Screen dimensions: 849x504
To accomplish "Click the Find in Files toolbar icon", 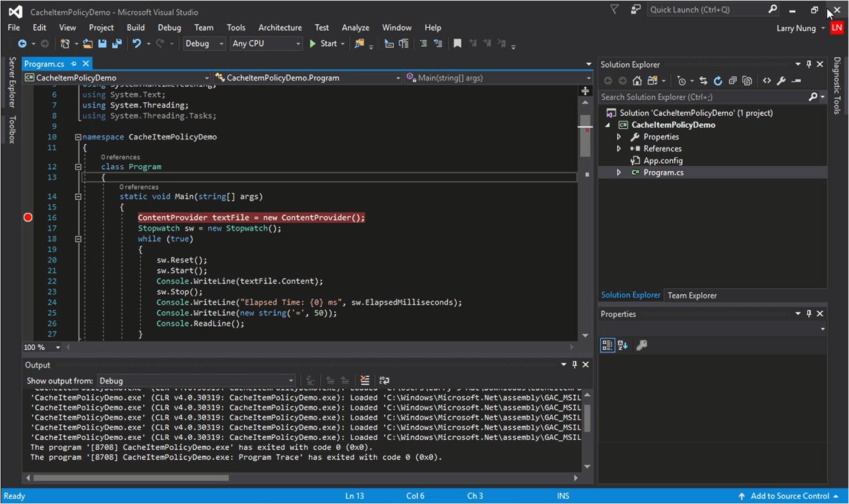I will 359,44.
